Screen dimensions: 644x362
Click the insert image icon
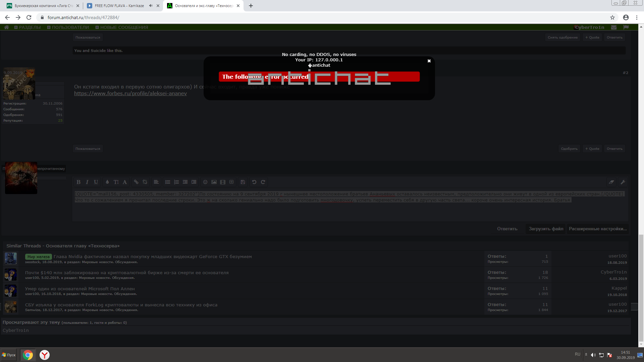214,182
